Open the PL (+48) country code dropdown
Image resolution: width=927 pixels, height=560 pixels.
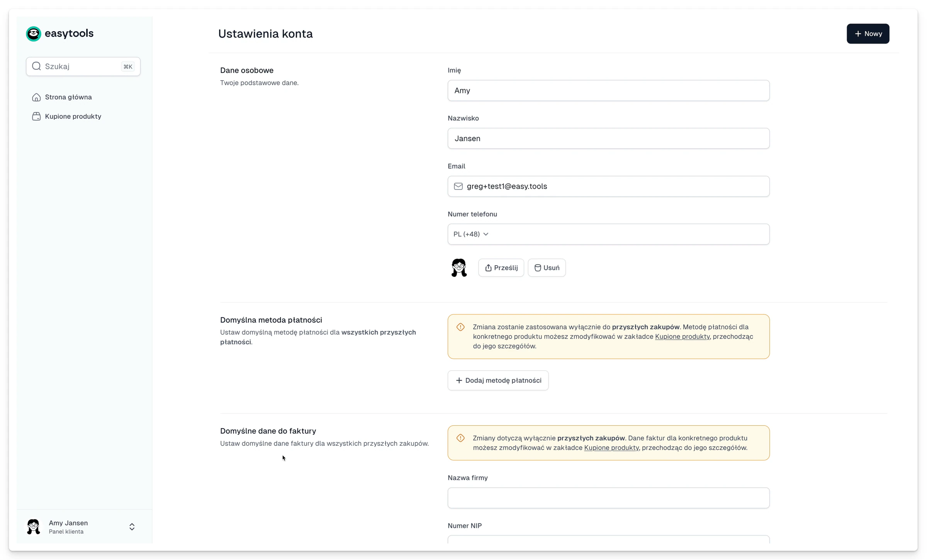(471, 234)
